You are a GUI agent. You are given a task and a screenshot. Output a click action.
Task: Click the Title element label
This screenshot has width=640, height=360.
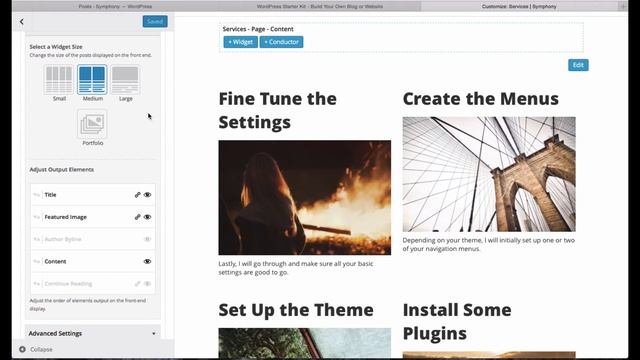pyautogui.click(x=50, y=195)
